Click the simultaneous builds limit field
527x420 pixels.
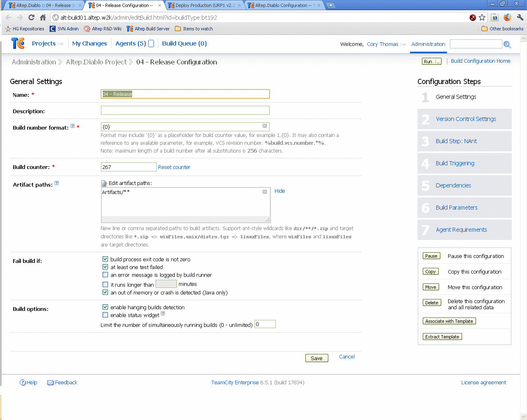pyautogui.click(x=265, y=324)
